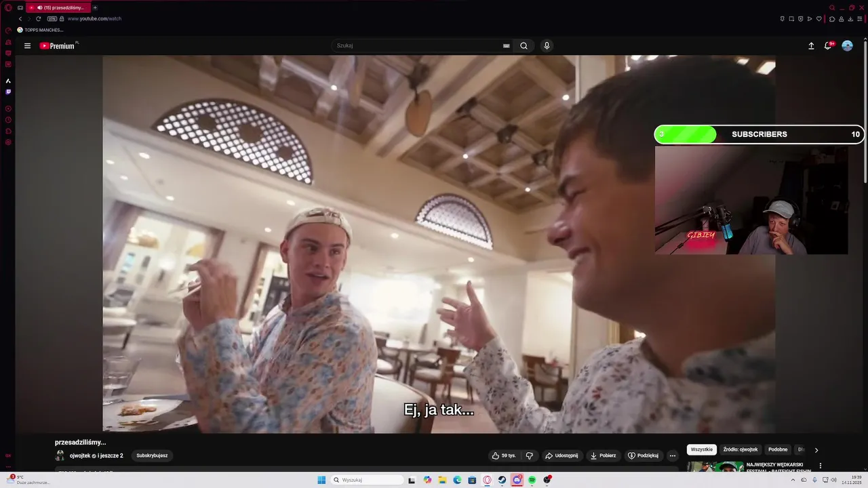The image size is (868, 488).
Task: Open the browser downloads icon
Action: pos(850,19)
